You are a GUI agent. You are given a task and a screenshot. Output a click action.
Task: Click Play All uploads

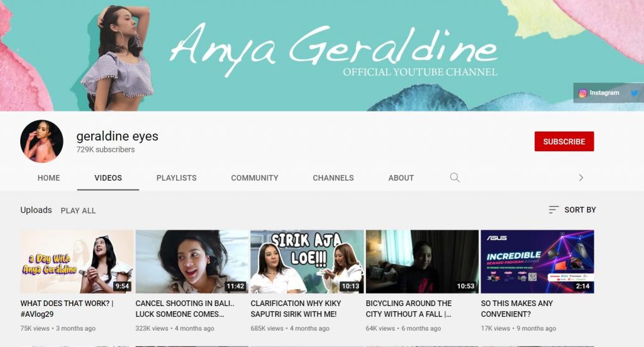pos(78,210)
